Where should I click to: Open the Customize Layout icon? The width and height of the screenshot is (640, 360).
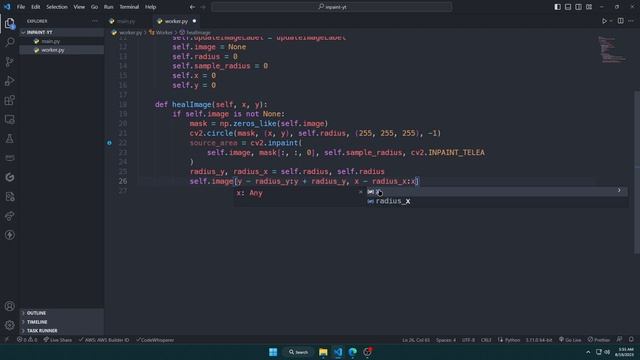[x=589, y=7]
